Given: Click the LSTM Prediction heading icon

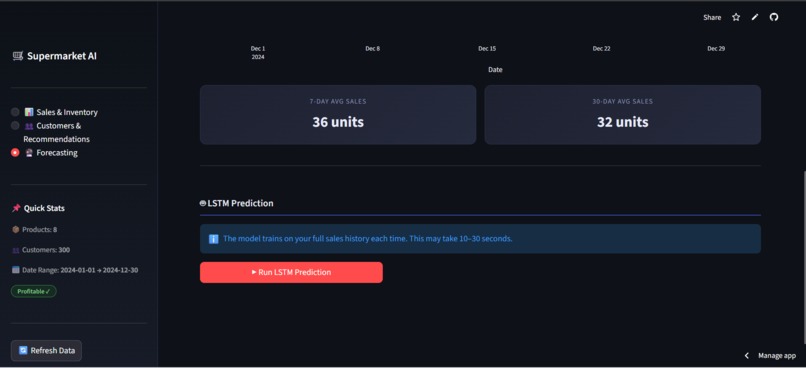Looking at the screenshot, I should point(203,204).
